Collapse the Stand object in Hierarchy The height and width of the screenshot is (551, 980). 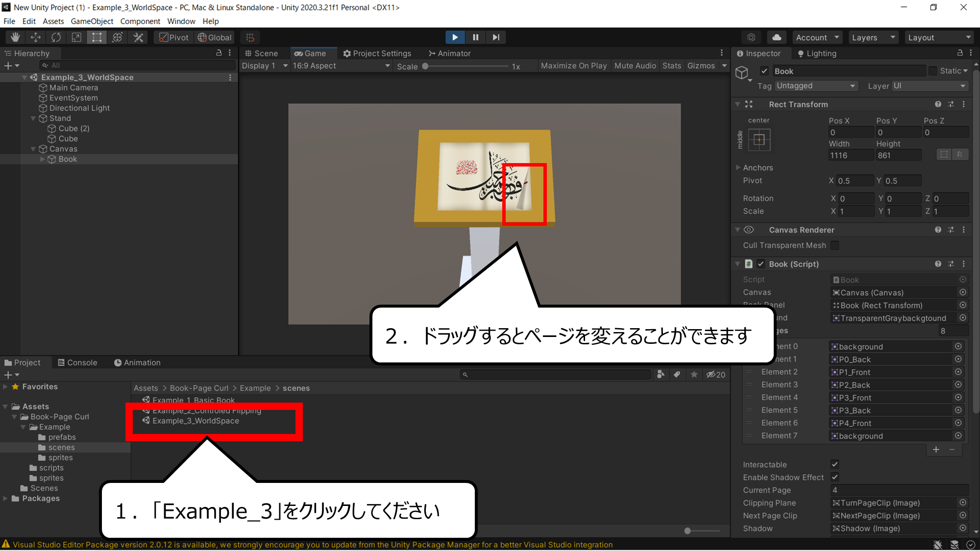[x=33, y=119]
